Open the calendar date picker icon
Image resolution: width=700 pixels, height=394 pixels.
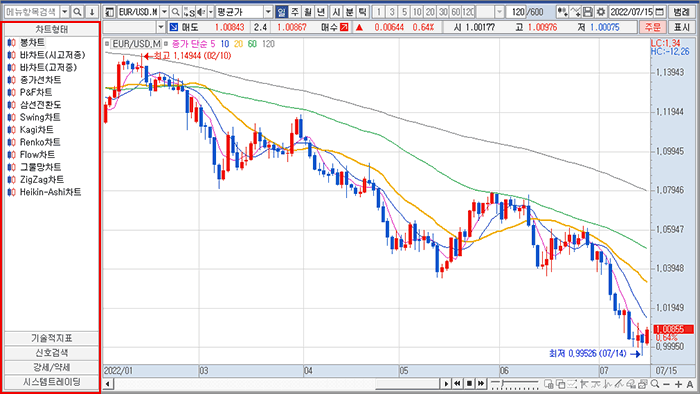point(659,12)
